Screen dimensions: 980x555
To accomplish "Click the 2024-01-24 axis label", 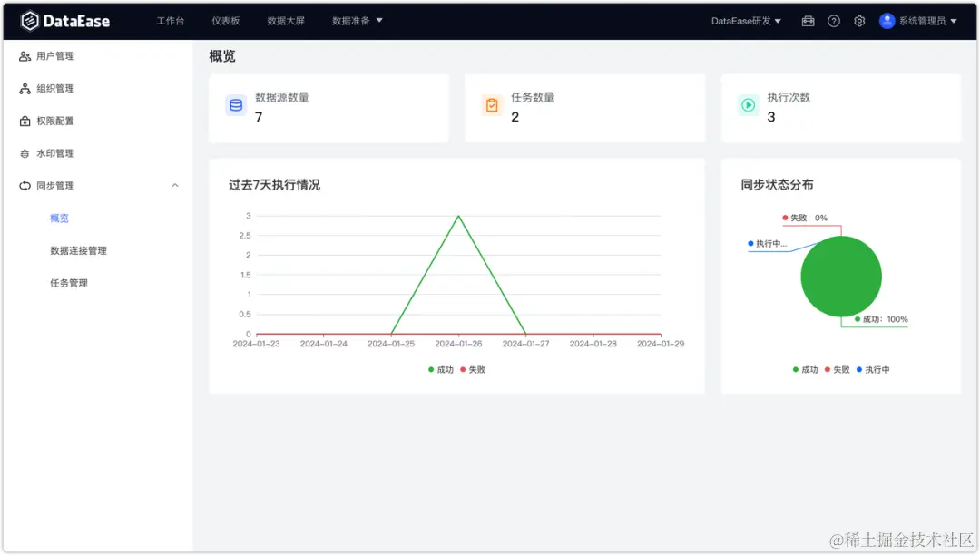I will pyautogui.click(x=324, y=344).
